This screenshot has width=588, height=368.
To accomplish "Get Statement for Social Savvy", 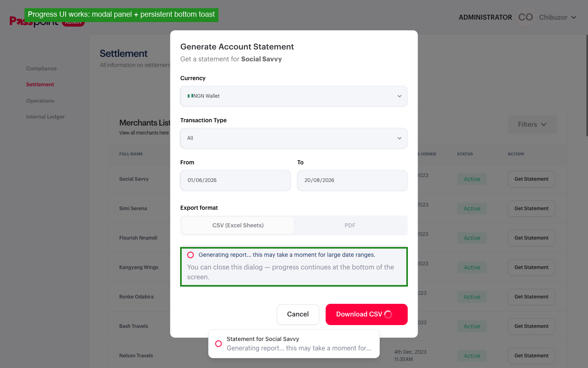I will click(531, 179).
